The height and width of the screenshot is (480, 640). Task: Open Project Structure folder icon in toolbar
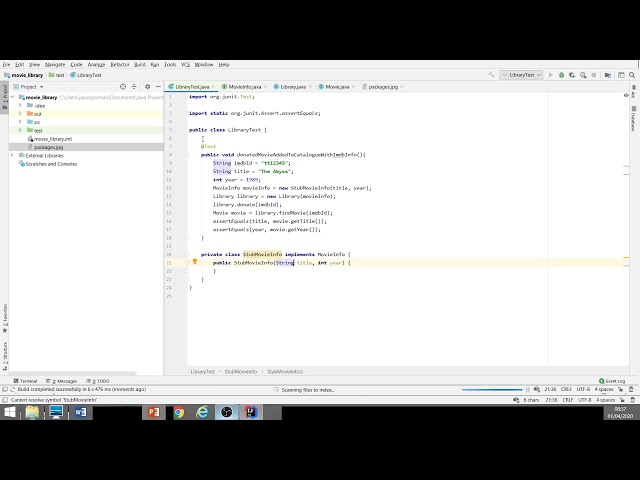(x=608, y=75)
